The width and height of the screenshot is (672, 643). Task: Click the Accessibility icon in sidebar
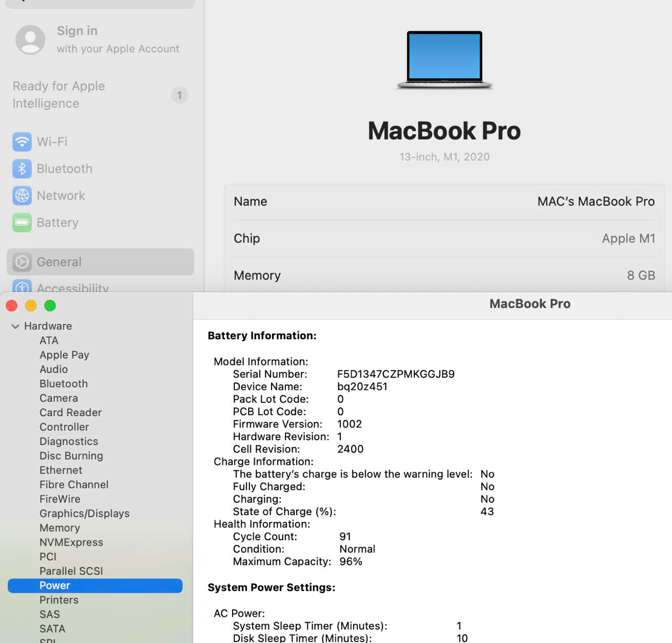click(22, 287)
